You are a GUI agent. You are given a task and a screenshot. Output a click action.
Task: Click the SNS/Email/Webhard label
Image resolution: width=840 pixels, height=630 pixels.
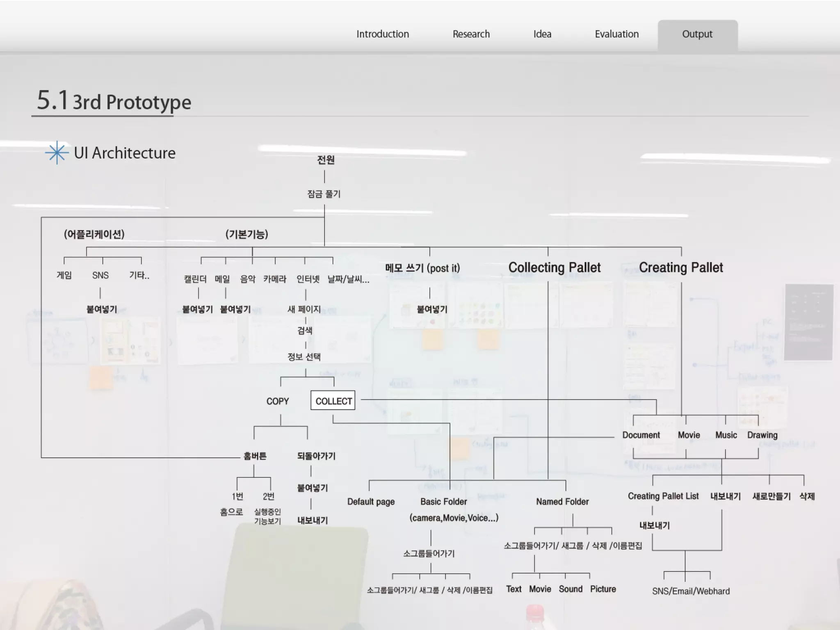pos(691,591)
